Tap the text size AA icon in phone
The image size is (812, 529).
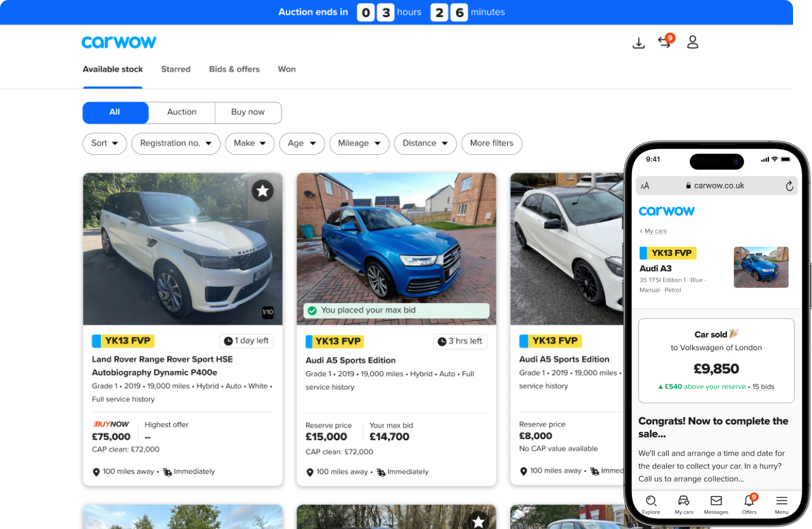[x=645, y=186]
